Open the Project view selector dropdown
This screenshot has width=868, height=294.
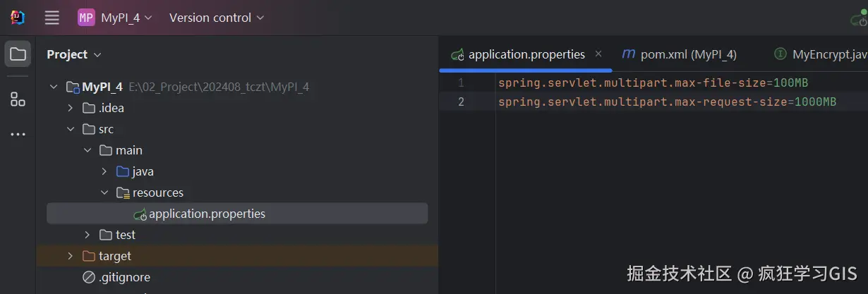(x=74, y=54)
